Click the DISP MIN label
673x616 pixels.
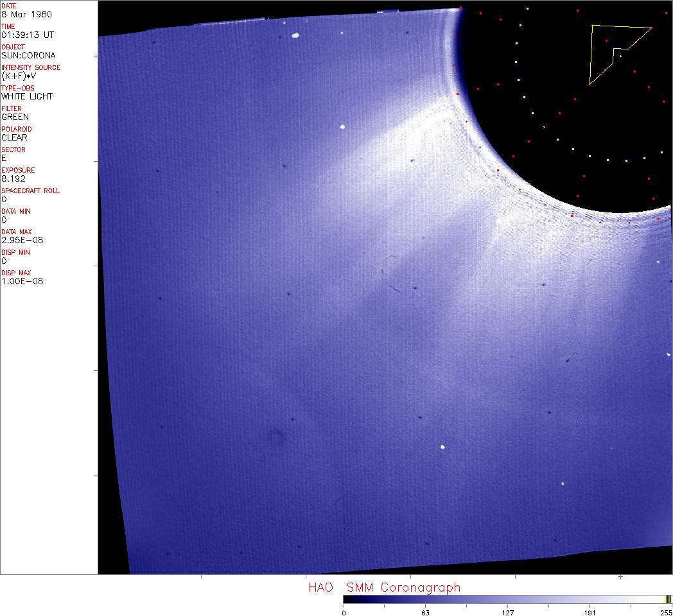(15, 253)
